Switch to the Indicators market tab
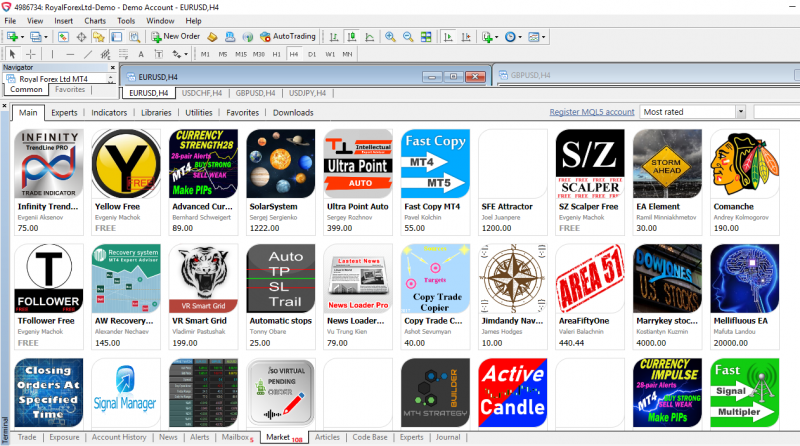 click(109, 113)
